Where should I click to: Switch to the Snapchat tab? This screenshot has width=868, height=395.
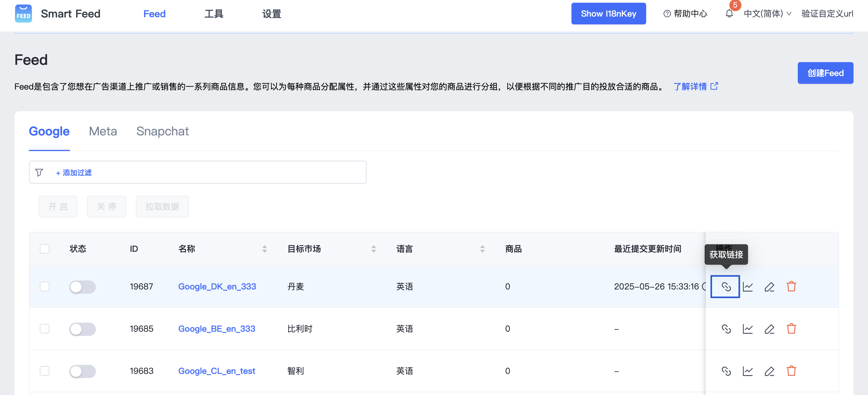(162, 131)
